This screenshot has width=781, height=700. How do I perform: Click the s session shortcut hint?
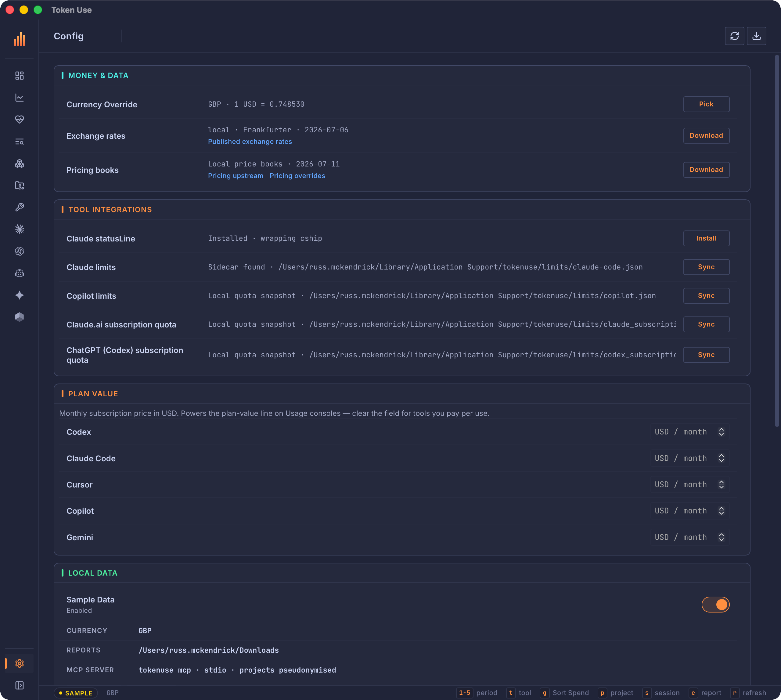tap(661, 693)
